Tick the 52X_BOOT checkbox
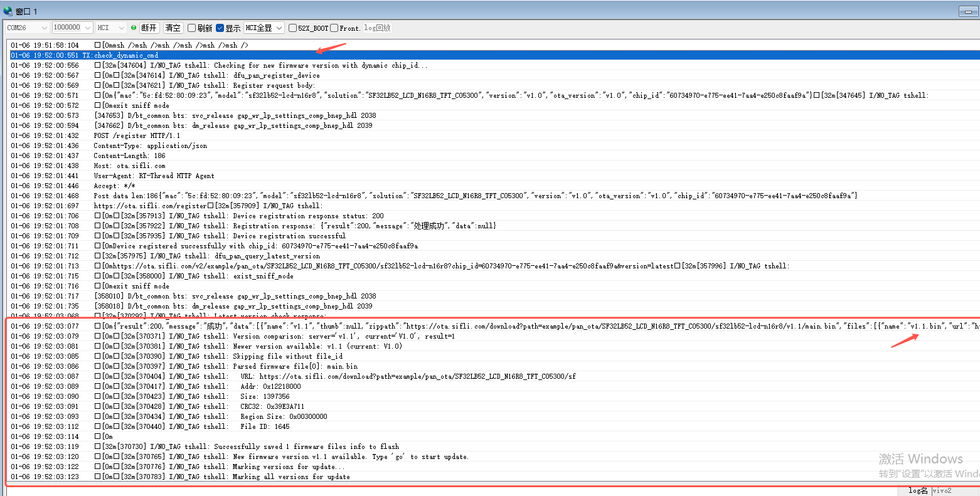Viewport: 980px width, 496px height. [293, 28]
